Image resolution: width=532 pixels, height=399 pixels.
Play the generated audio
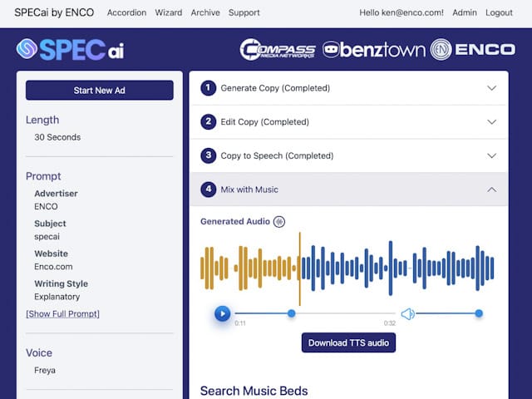pos(223,313)
